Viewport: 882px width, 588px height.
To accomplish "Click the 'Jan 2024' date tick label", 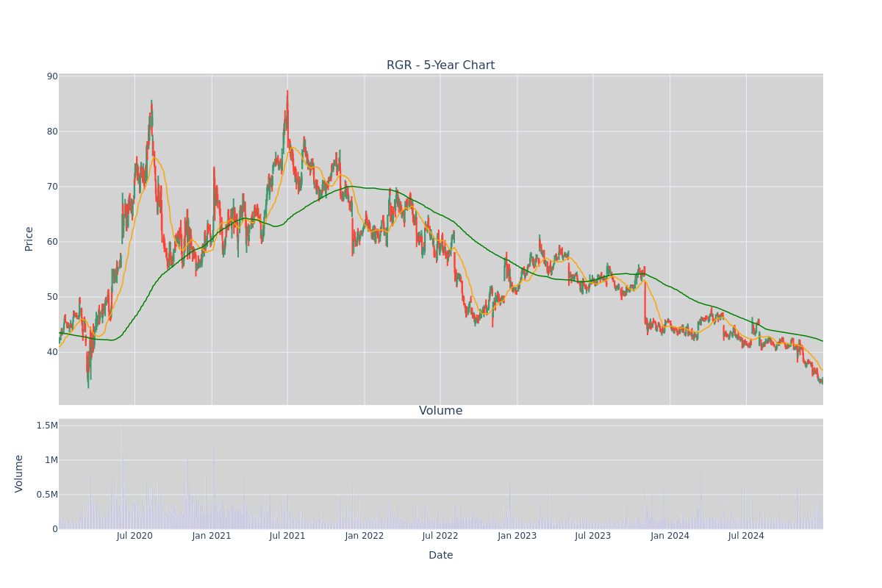I will (670, 536).
